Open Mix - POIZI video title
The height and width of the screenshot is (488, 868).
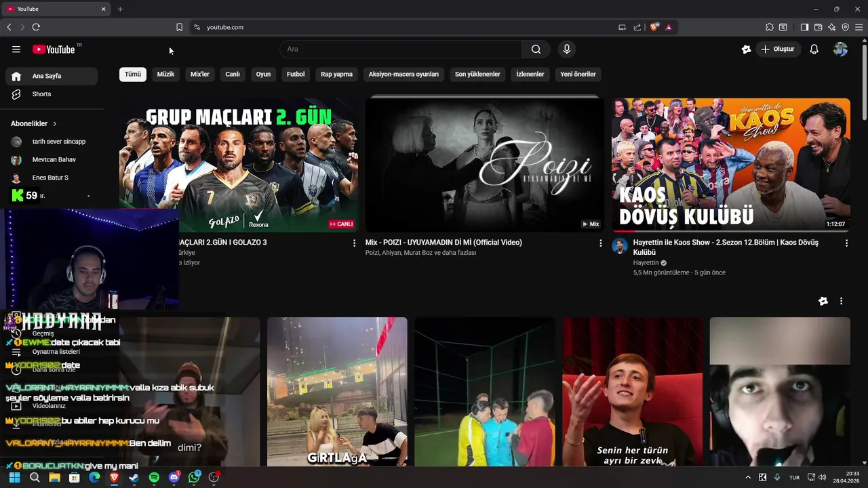pos(443,243)
